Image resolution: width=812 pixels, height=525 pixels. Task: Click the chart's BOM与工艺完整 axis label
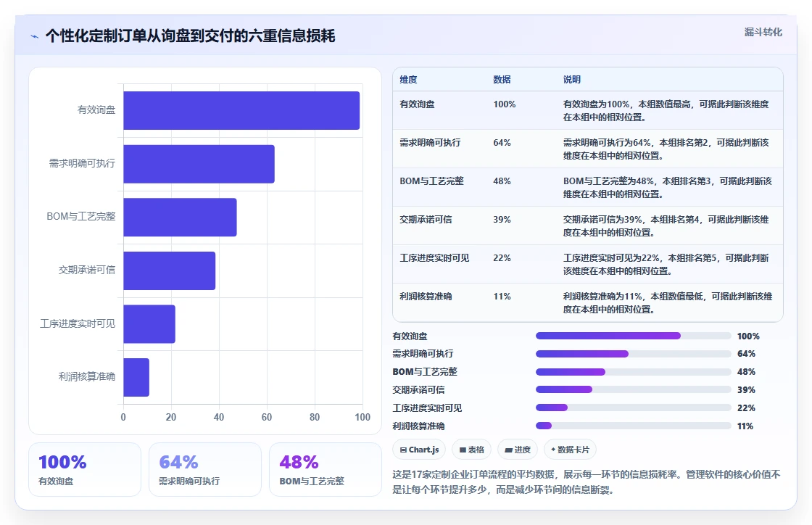[80, 216]
